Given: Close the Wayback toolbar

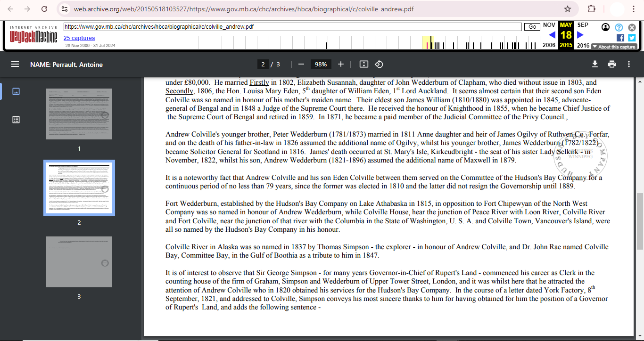Looking at the screenshot, I should tap(632, 27).
